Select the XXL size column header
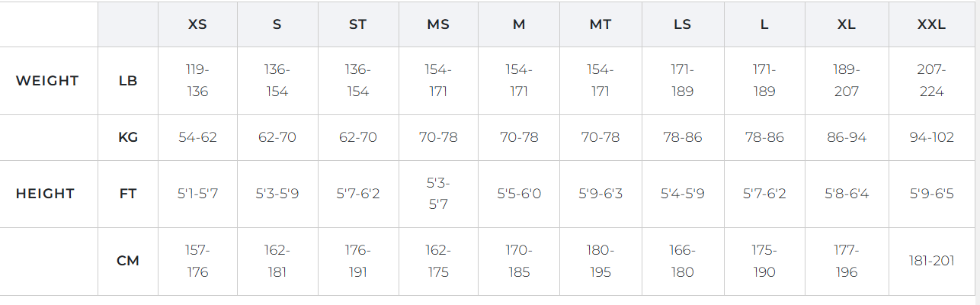The image size is (980, 305). tap(931, 24)
